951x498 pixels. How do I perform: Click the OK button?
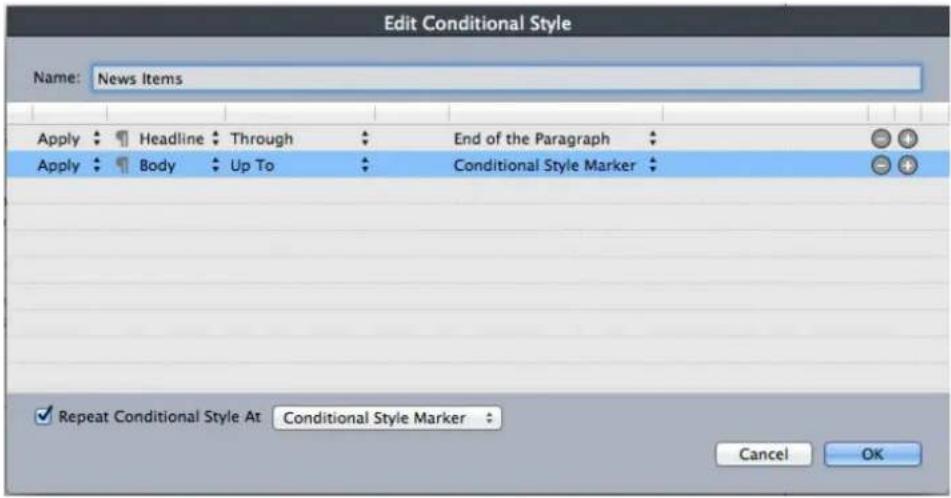[873, 454]
